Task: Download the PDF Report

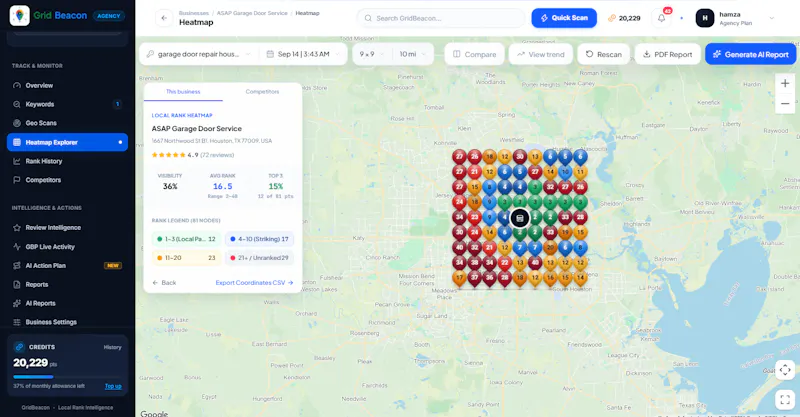Action: [667, 54]
